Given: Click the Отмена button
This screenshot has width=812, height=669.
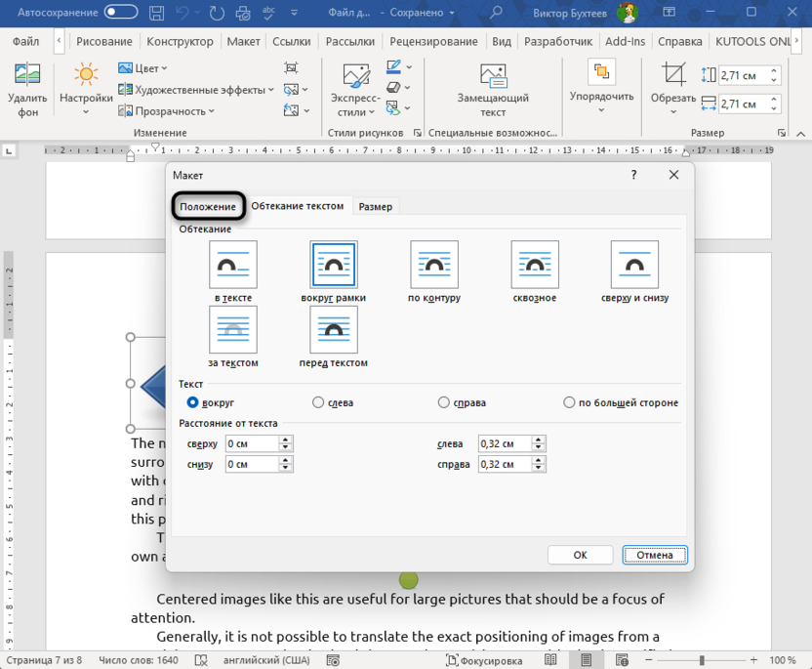Looking at the screenshot, I should tap(655, 555).
